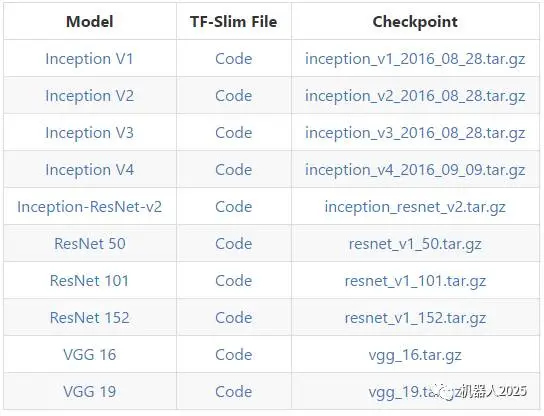
Task: Click the ResNet 152 model link
Action: tap(90, 318)
